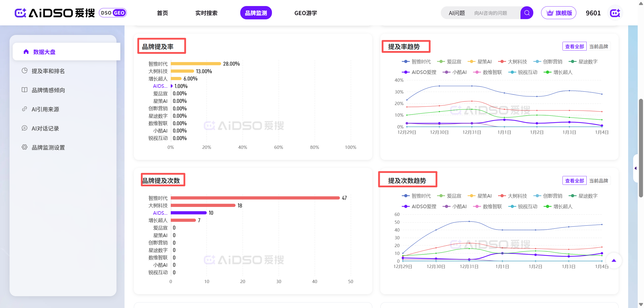Open the user avatar robot icon
Image resolution: width=644 pixels, height=308 pixels.
[x=615, y=13]
